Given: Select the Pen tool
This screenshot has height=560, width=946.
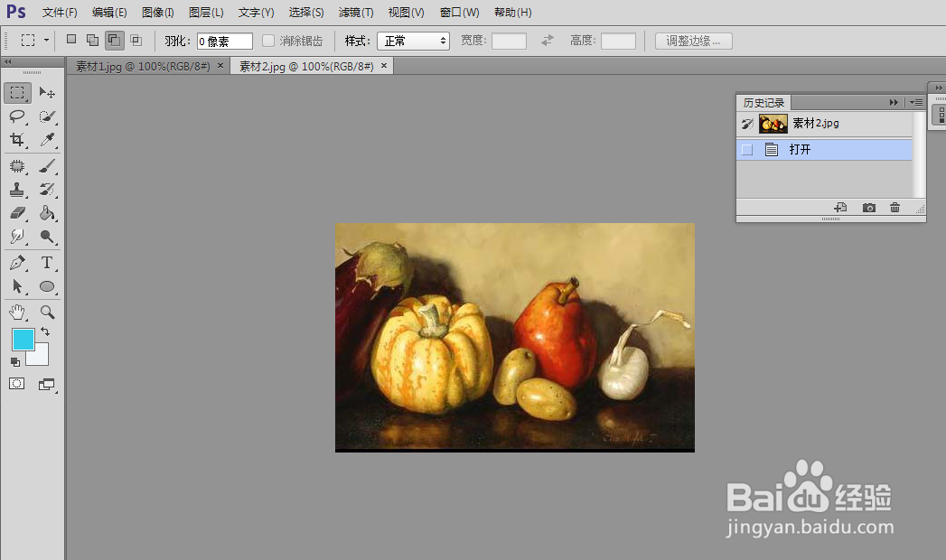Looking at the screenshot, I should [17, 263].
